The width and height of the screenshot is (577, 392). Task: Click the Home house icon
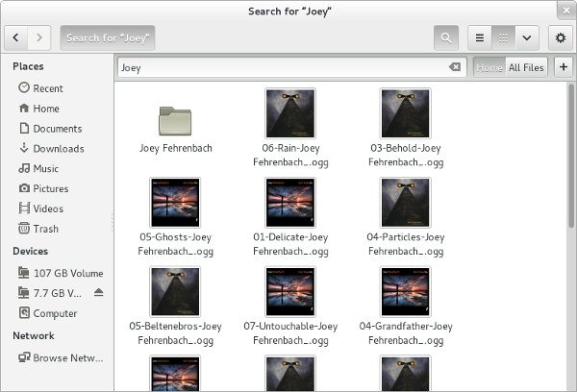[x=24, y=108]
